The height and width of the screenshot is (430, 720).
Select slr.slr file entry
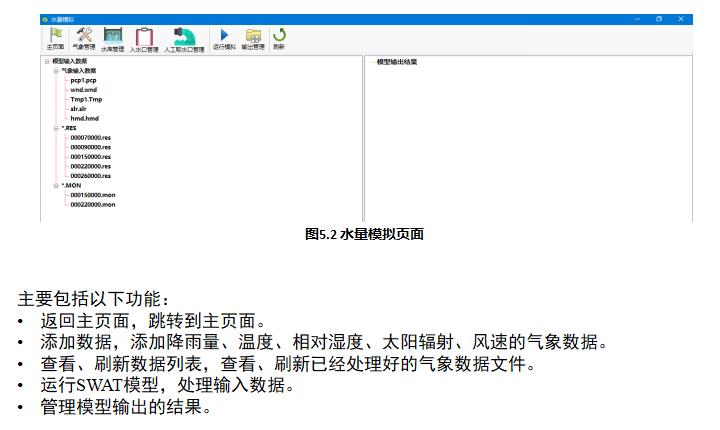(78, 109)
